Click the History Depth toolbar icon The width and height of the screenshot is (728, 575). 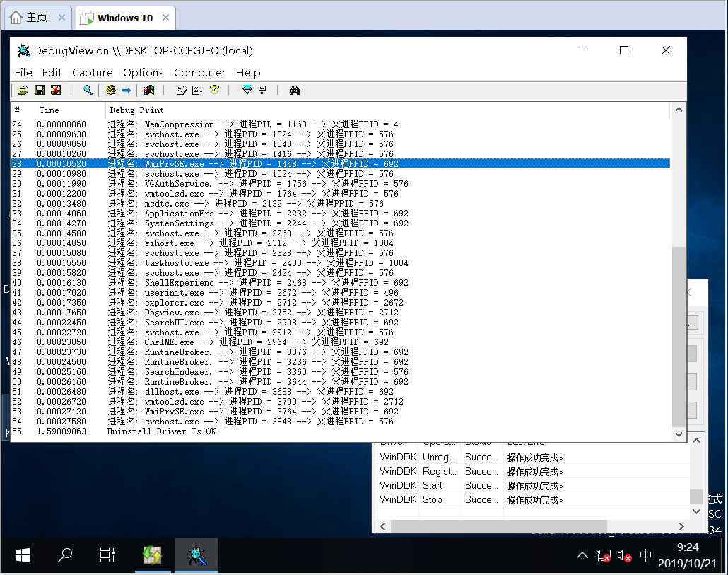262,90
